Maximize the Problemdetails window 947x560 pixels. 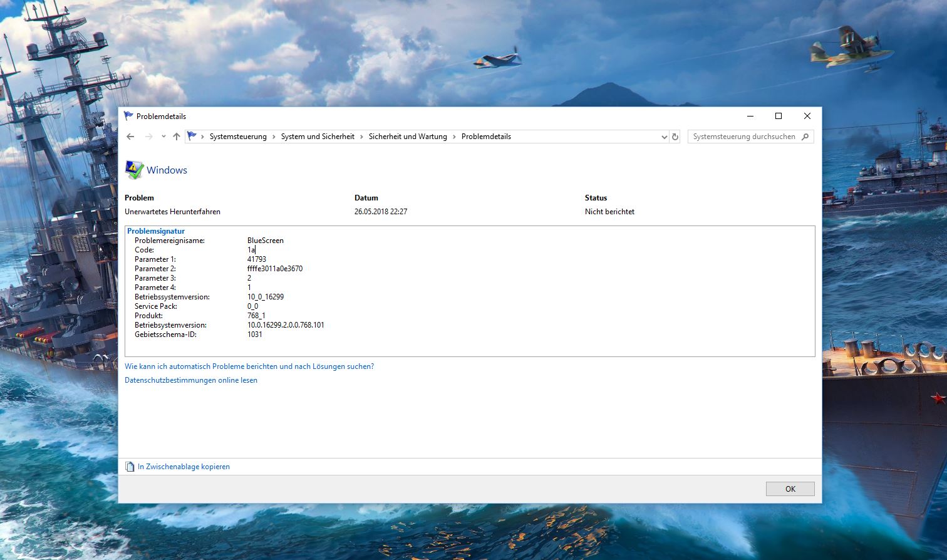click(x=779, y=116)
